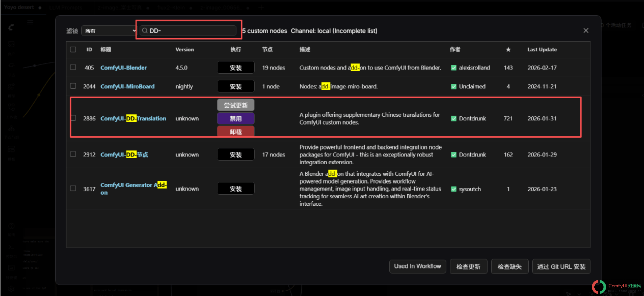Click the green checkmark beside alexisrolland
The image size is (644, 296).
pyautogui.click(x=453, y=68)
